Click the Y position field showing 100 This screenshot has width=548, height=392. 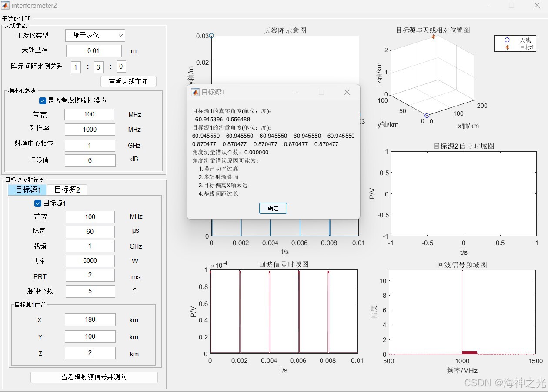(x=90, y=336)
